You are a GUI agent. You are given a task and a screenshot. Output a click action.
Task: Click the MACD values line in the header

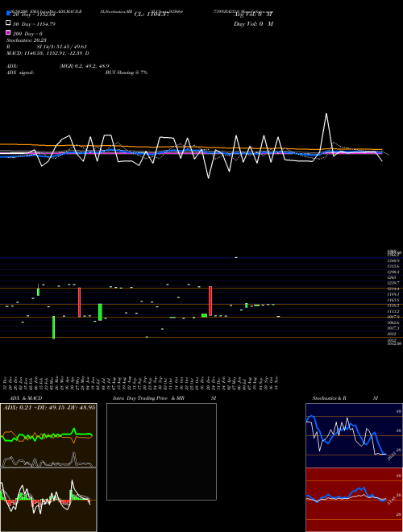(48, 53)
